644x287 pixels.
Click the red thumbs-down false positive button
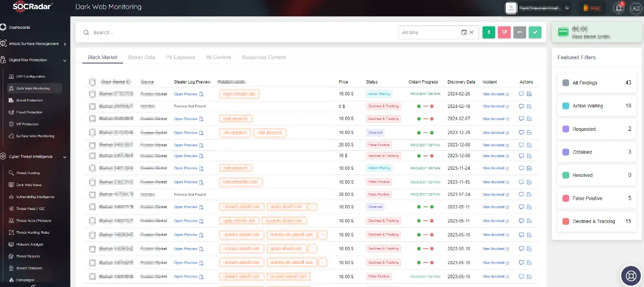pos(504,33)
